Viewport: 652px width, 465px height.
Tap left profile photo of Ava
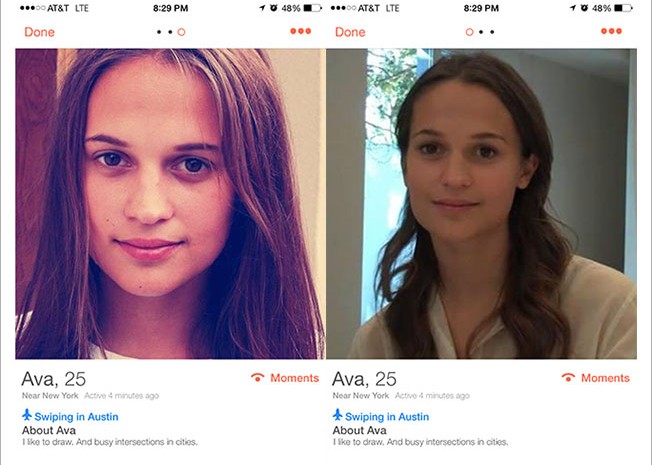170,204
